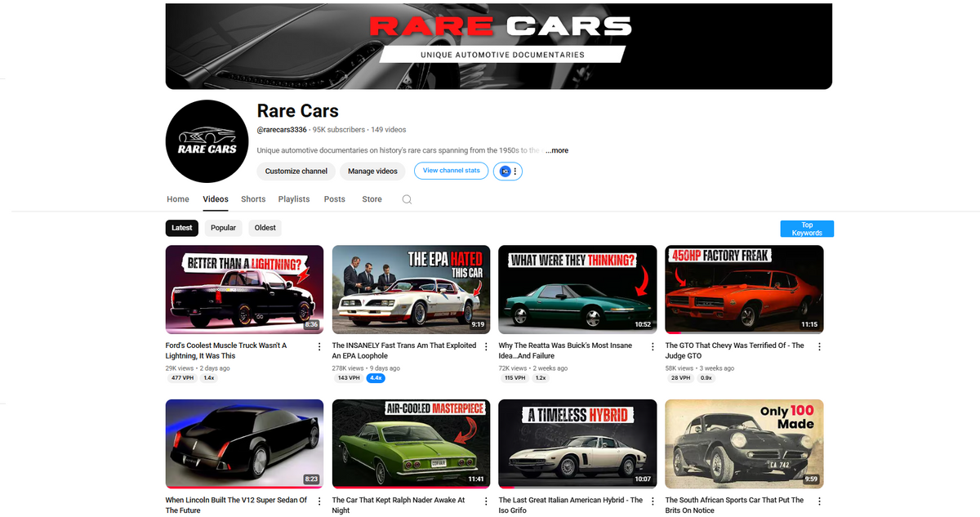Click the 29K views • 2 days ago text
This screenshot has height=517, width=980.
coord(198,368)
